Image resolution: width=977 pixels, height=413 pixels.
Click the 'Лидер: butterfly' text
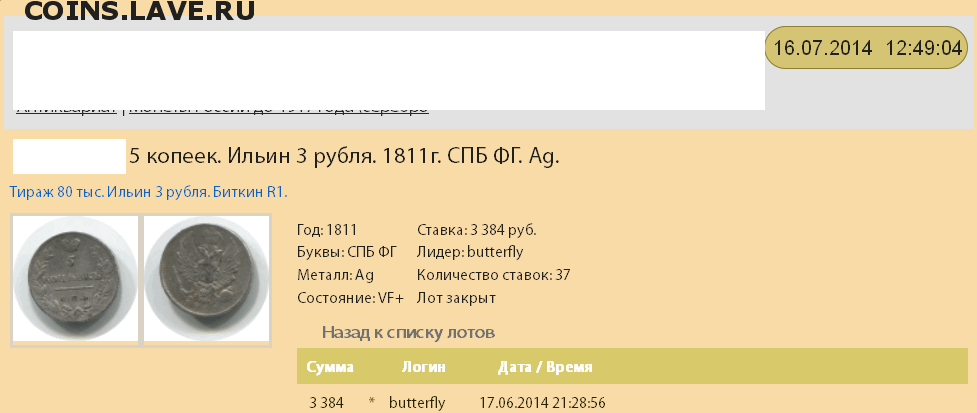(470, 252)
